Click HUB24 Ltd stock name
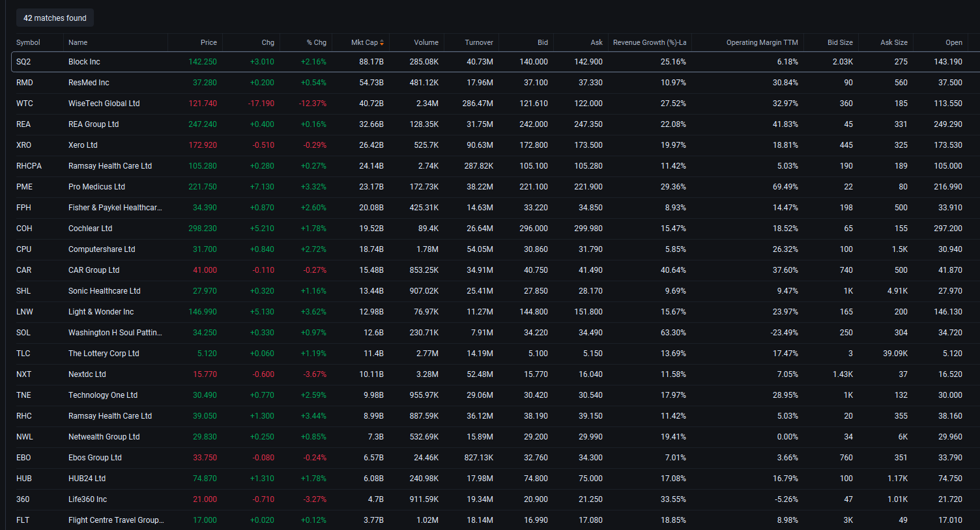This screenshot has width=980, height=530. pos(87,479)
